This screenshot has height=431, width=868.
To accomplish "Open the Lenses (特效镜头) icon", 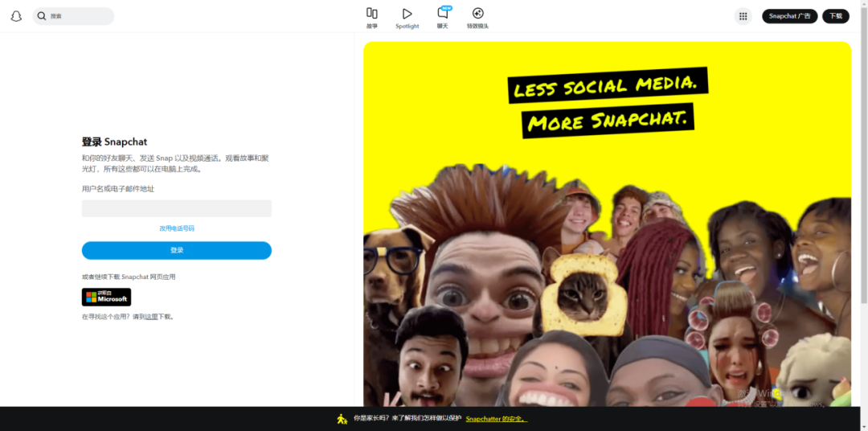I will (477, 14).
